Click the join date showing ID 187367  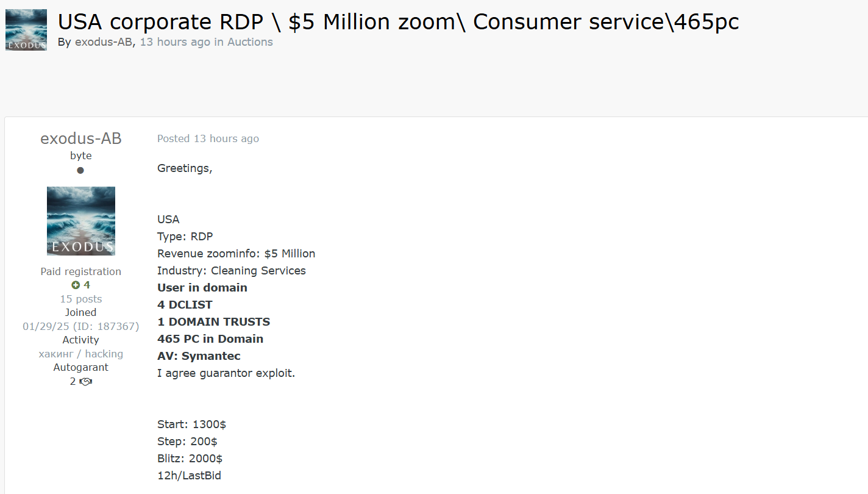[81, 326]
